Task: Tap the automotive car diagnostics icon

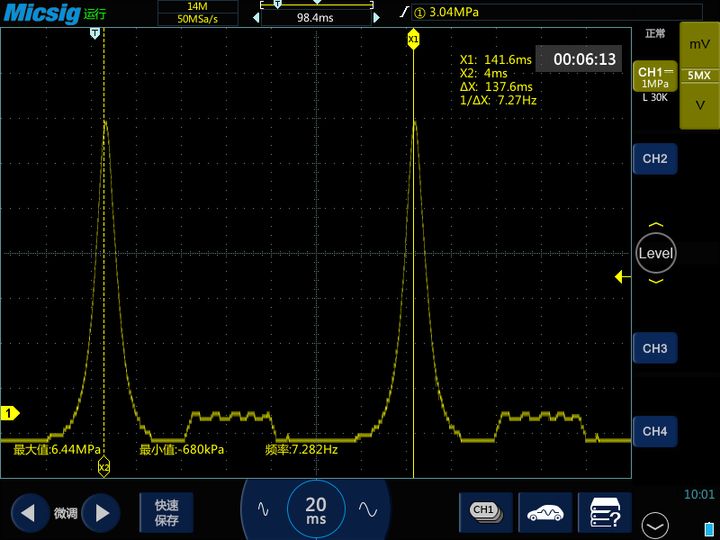Action: tap(545, 512)
